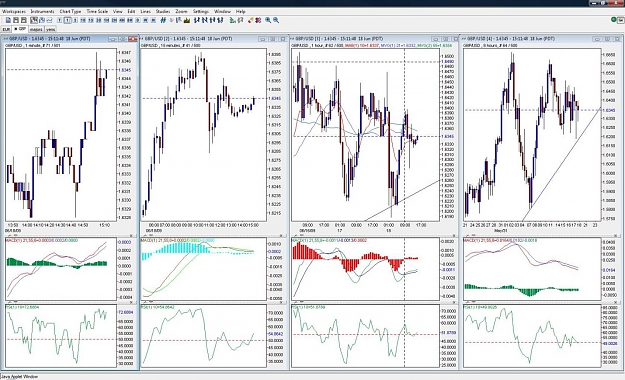The height and width of the screenshot is (380, 625).
Task: Switch to the yens workspace tab
Action: click(50, 29)
